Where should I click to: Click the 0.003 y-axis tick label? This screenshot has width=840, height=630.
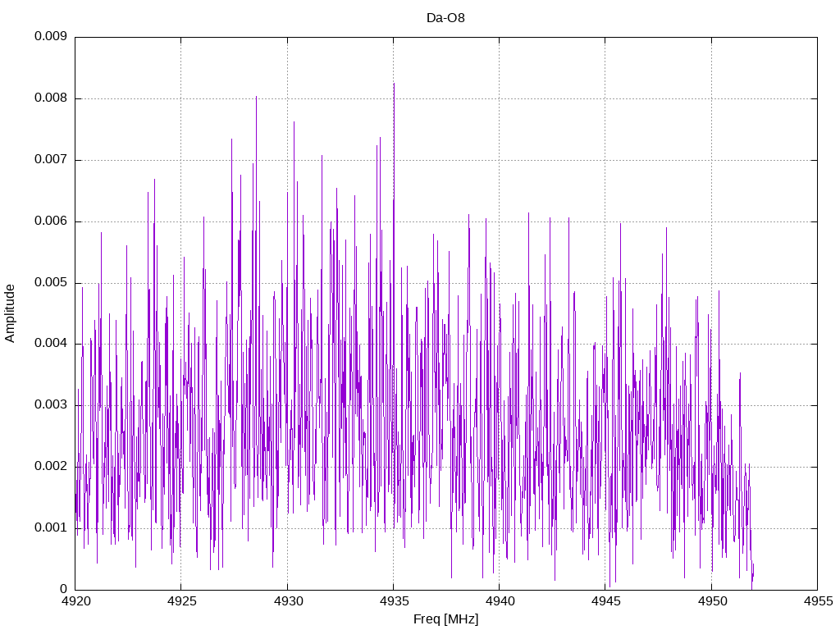coord(51,404)
